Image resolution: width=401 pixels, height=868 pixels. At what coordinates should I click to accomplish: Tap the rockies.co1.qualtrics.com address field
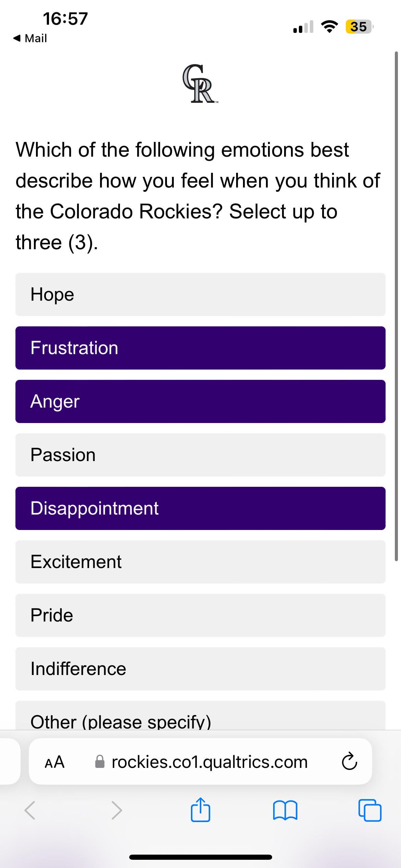click(x=209, y=762)
